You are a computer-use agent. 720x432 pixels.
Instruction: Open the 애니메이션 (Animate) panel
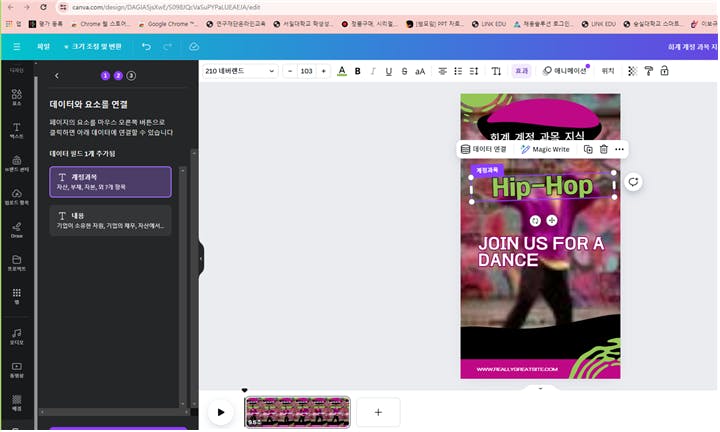[x=564, y=71]
